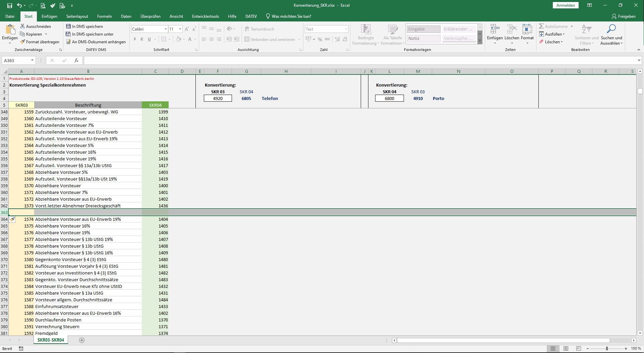This screenshot has width=644, height=353.
Task: Open the number format Text dropdown
Action: pyautogui.click(x=346, y=29)
